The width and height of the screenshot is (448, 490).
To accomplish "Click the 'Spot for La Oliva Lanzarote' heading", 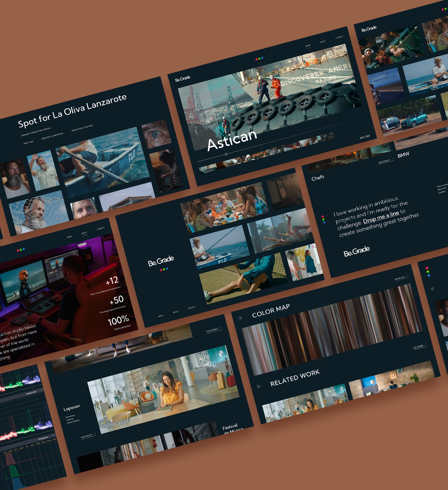I will (72, 111).
